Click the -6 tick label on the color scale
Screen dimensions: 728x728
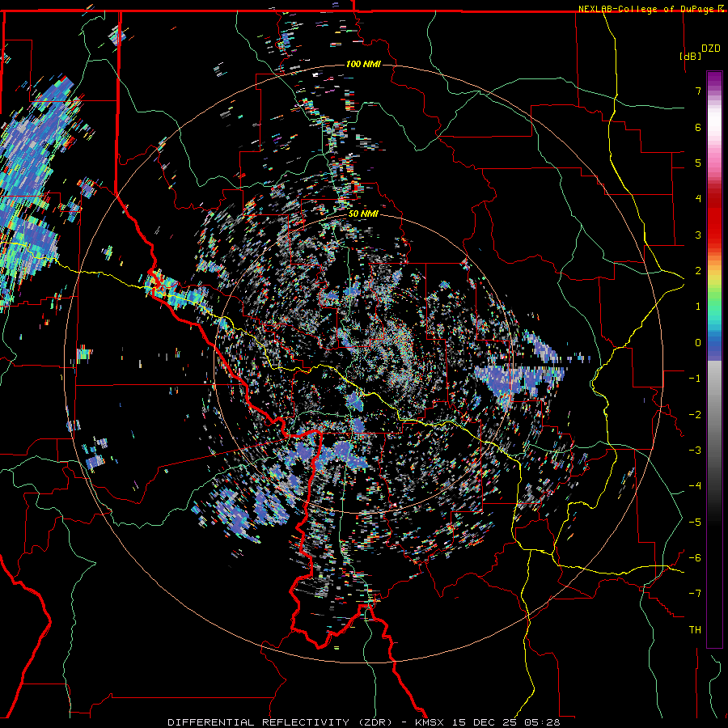point(695,558)
